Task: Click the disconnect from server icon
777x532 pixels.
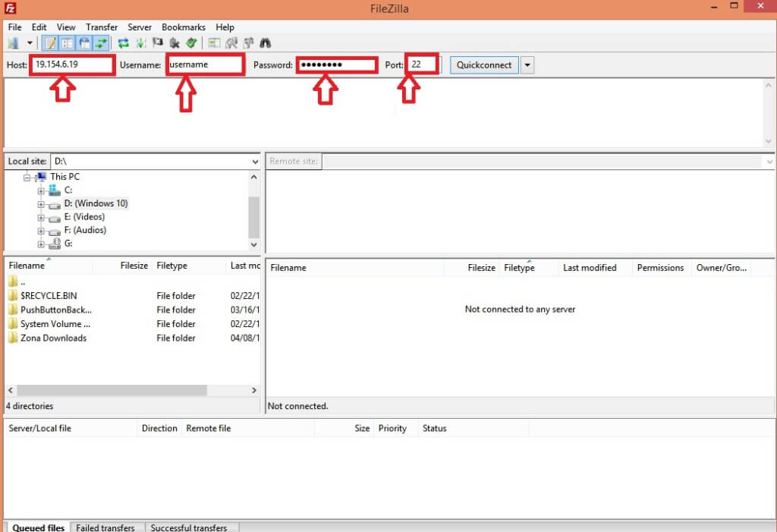Action: pos(175,43)
